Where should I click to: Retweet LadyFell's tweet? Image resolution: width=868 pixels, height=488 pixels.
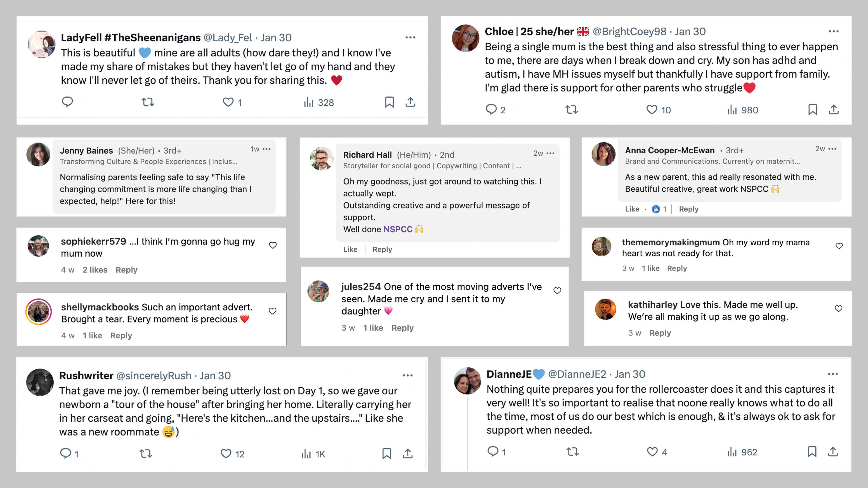click(148, 102)
